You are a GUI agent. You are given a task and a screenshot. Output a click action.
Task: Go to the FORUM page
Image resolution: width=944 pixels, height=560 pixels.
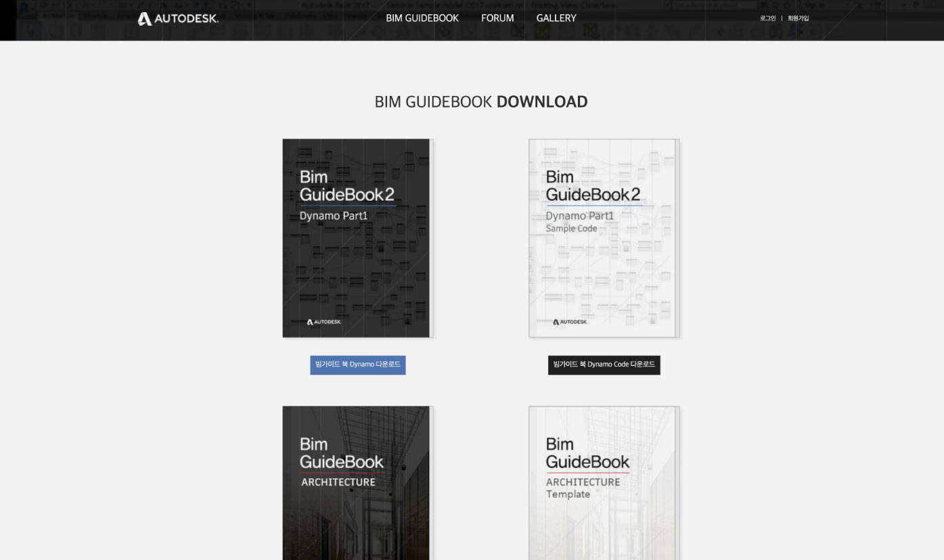[497, 18]
